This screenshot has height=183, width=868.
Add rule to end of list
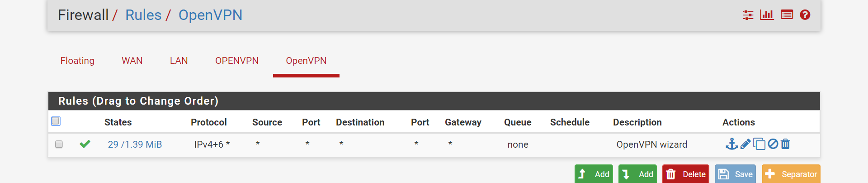point(637,174)
